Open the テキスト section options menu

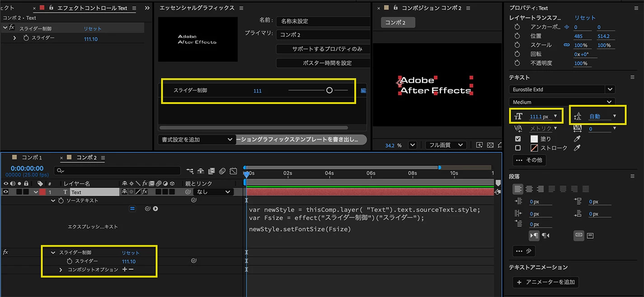(633, 77)
